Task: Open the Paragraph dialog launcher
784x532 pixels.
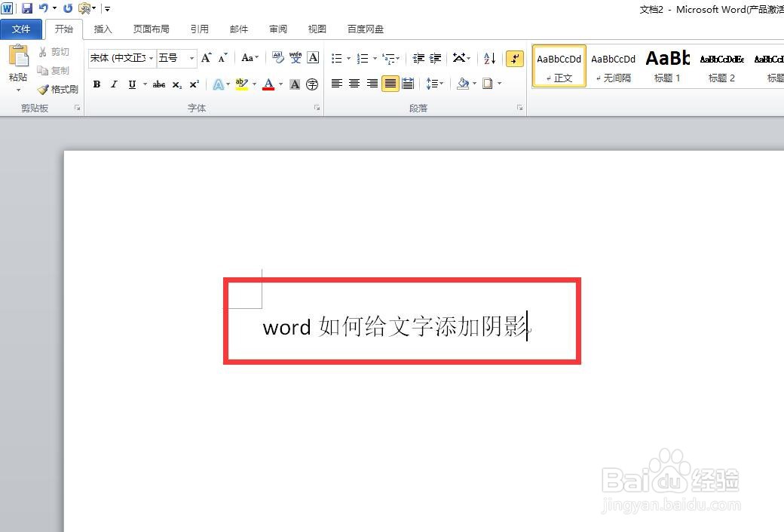Action: 519,108
